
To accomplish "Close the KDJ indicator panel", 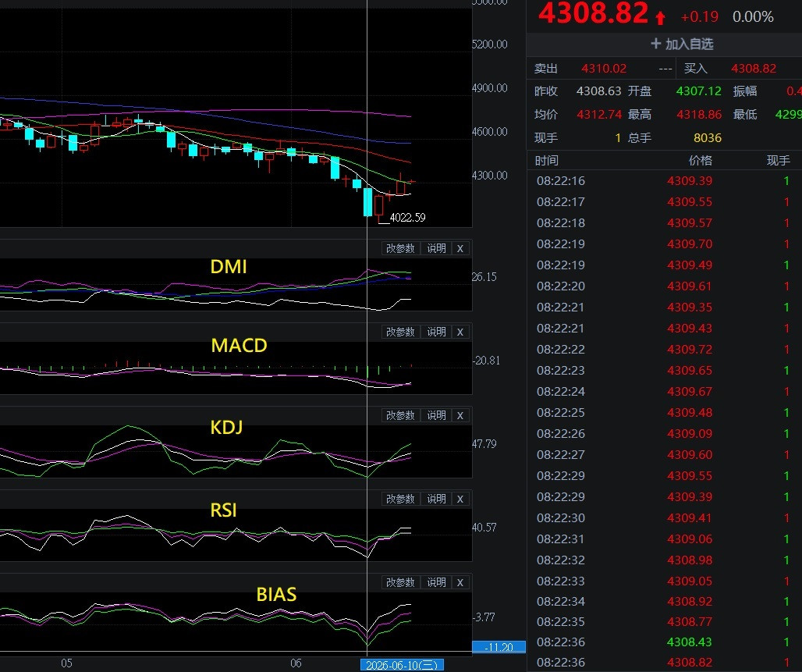I will 460,415.
